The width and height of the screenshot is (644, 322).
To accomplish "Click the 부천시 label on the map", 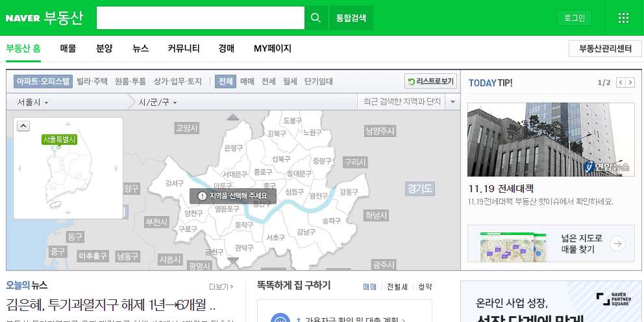I will click(x=156, y=222).
